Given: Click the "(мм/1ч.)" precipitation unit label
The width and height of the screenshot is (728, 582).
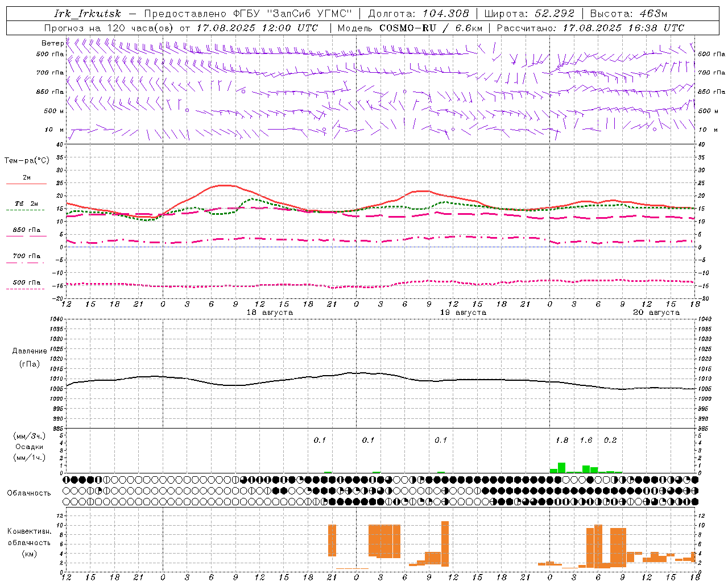Looking at the screenshot, I should point(30,458).
